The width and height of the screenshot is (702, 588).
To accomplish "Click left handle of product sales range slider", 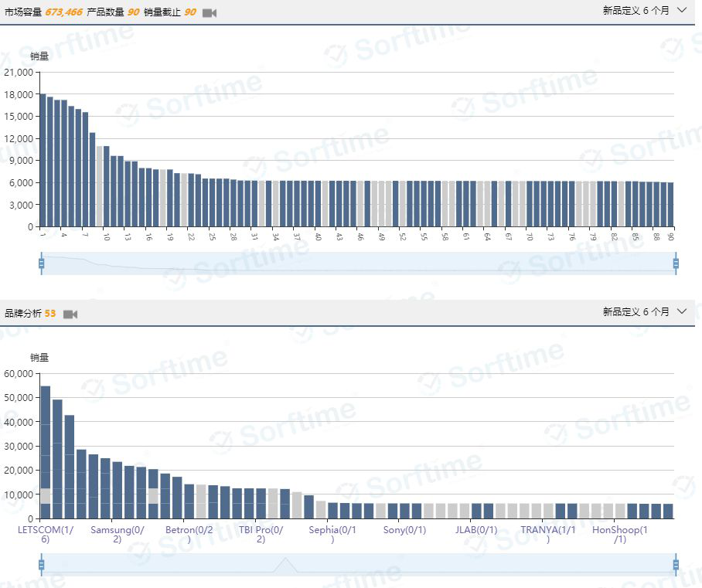I will click(42, 264).
